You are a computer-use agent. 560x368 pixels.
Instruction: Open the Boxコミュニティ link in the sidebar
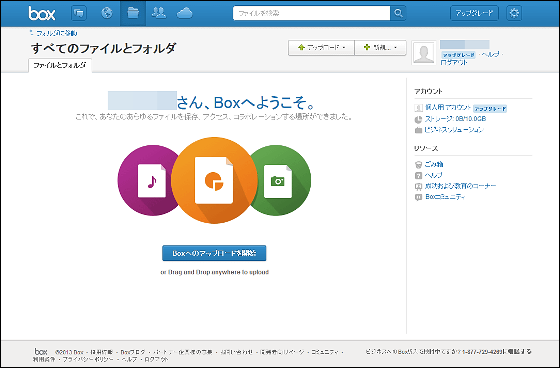click(x=445, y=197)
